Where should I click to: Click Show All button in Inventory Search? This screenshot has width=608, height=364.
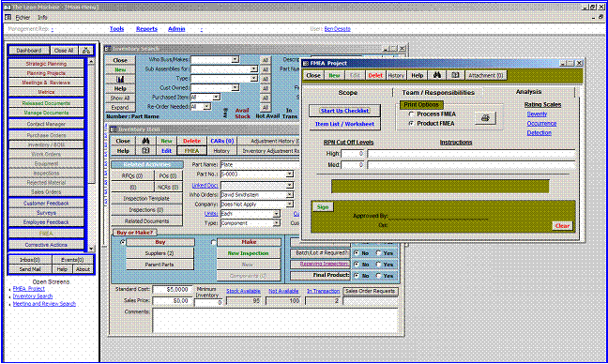120,99
